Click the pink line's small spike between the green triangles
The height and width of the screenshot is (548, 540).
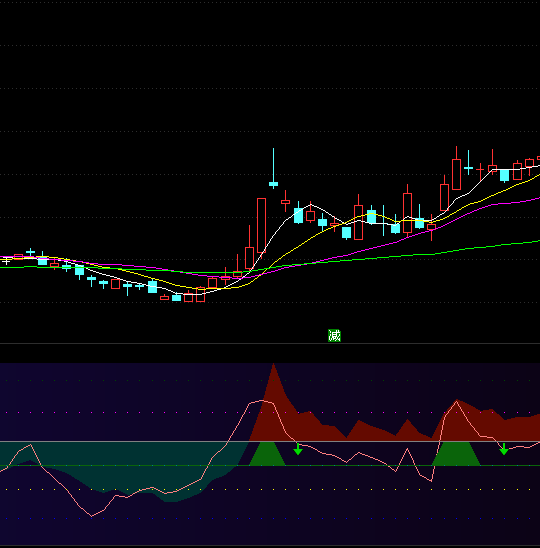pos(408,449)
